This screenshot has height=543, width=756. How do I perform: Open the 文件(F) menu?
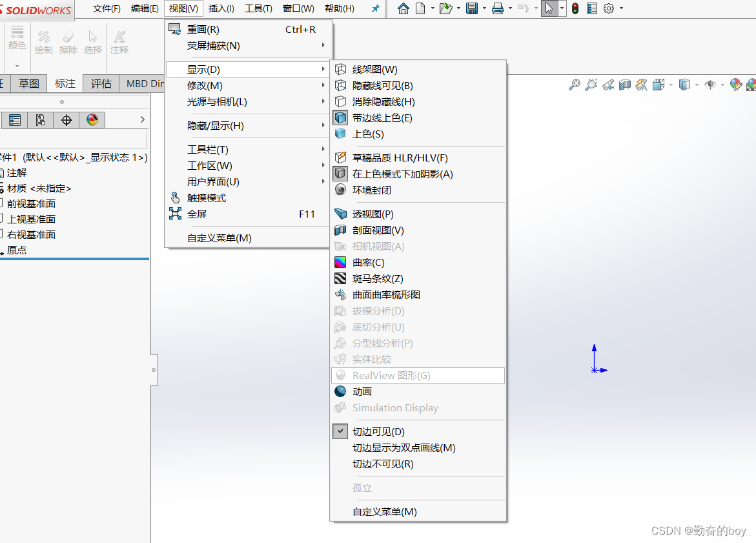pos(107,8)
